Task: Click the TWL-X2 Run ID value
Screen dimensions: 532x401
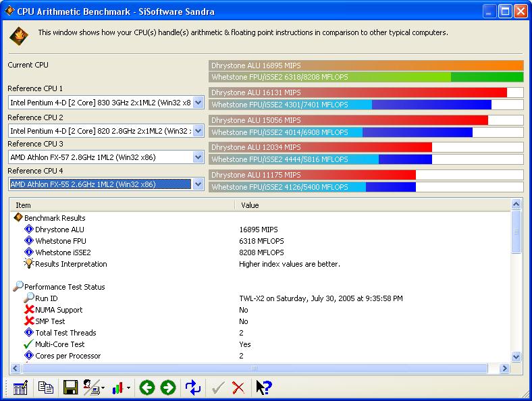Action: [321, 298]
